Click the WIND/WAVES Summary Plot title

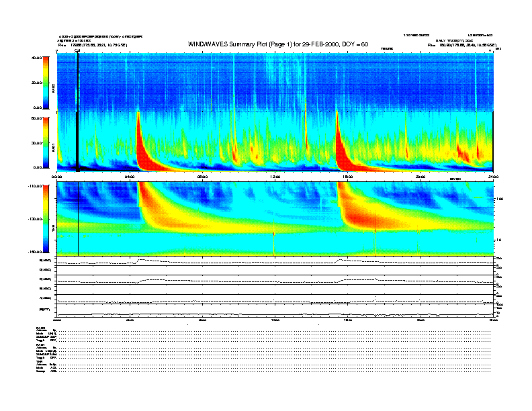coord(278,44)
